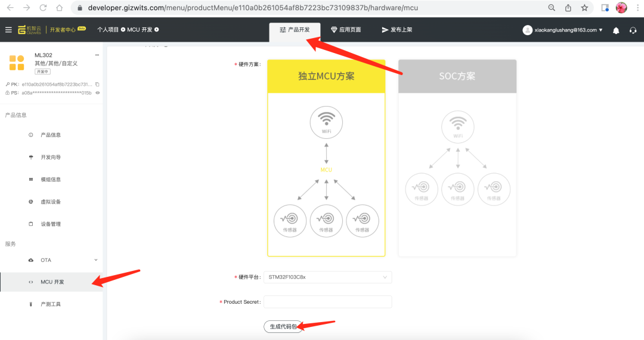The image size is (644, 340).
Task: Bookmark this page with the star
Action: coord(584,7)
